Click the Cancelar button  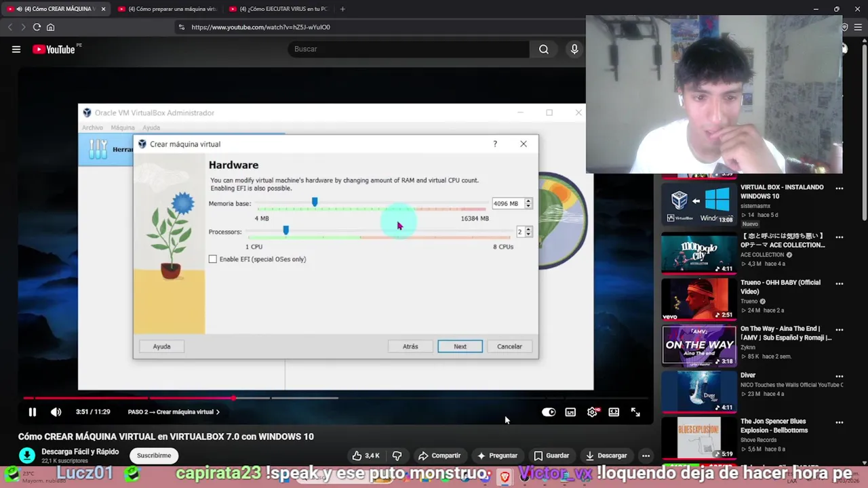[x=509, y=346]
